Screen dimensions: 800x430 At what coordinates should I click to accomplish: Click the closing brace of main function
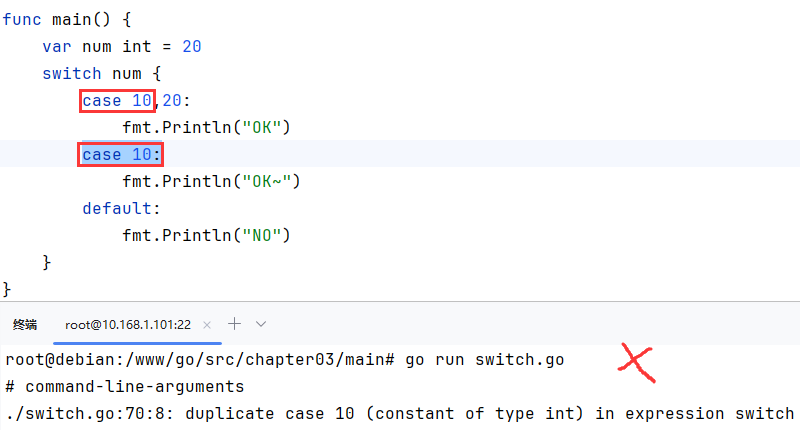tap(7, 289)
